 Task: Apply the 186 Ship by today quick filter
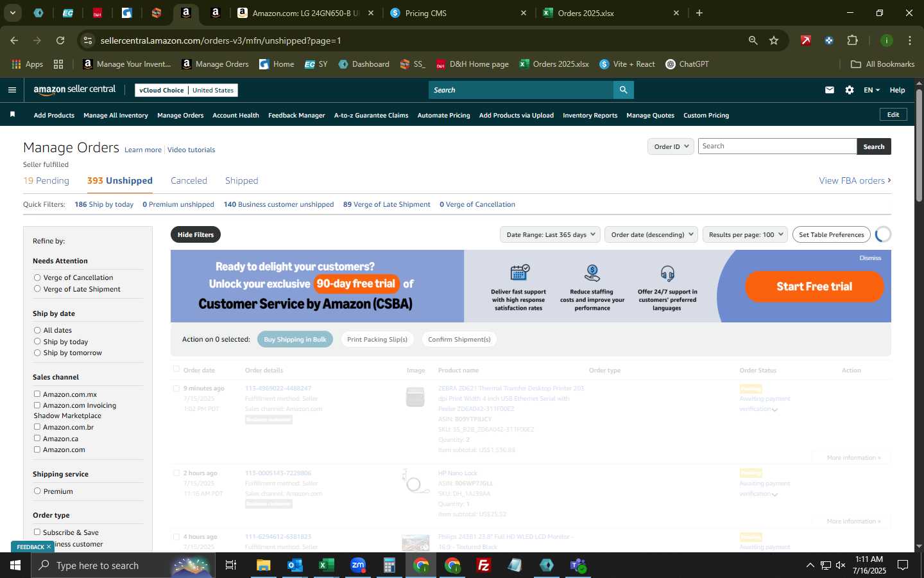pyautogui.click(x=104, y=204)
